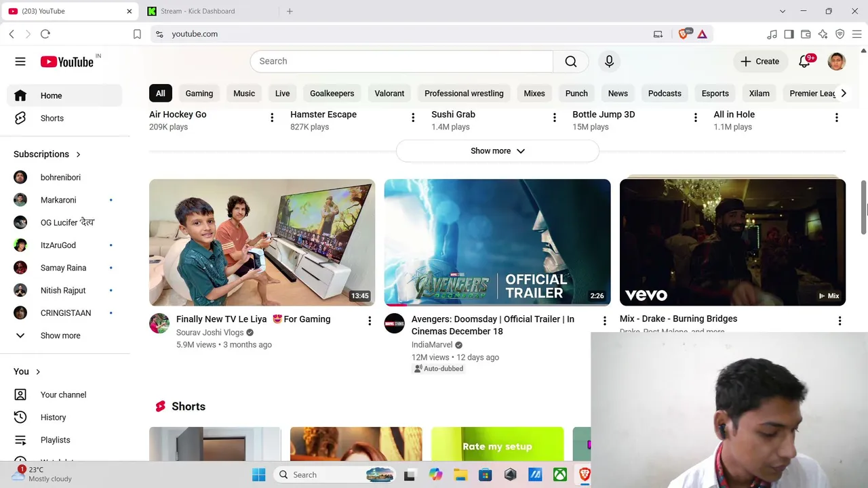Select the Professional wrestling chip
The image size is (868, 488).
click(x=464, y=94)
